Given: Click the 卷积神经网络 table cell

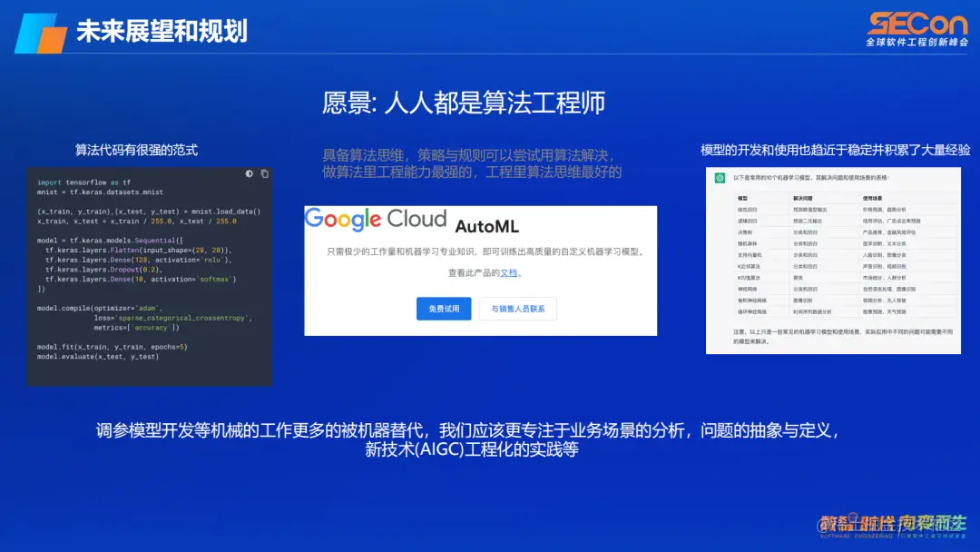Looking at the screenshot, I should pos(752,301).
